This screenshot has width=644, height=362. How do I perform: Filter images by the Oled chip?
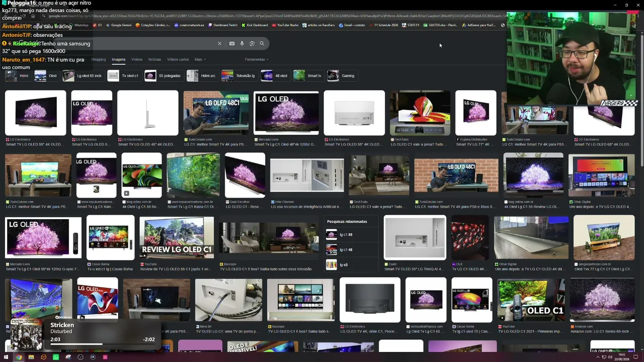click(x=46, y=76)
